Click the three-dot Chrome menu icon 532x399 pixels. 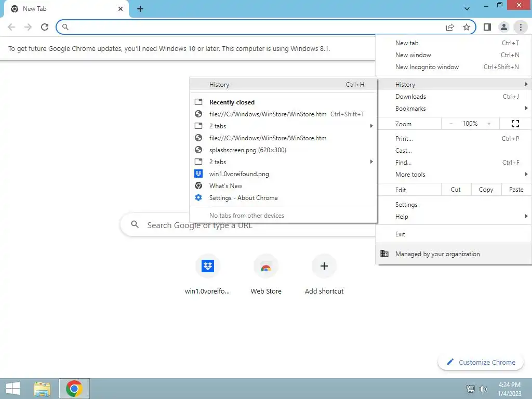pyautogui.click(x=521, y=27)
